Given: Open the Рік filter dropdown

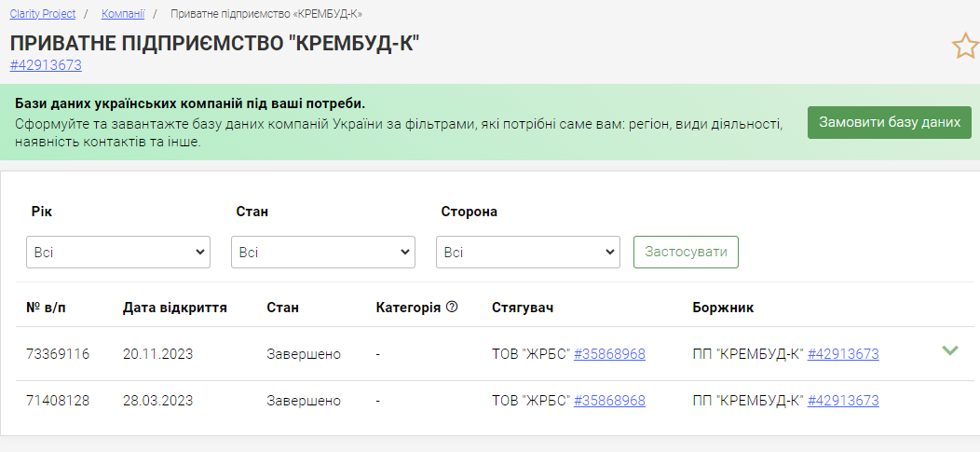Looking at the screenshot, I should pos(117,252).
